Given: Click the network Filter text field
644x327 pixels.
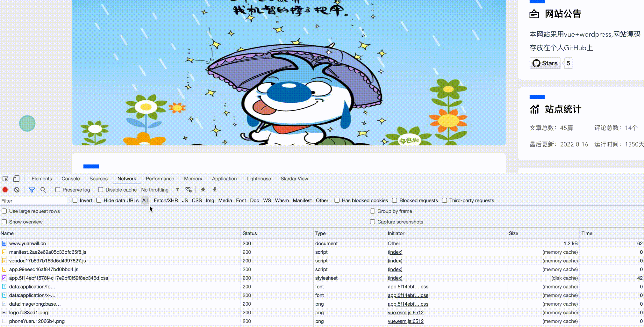Looking at the screenshot, I should (x=34, y=201).
